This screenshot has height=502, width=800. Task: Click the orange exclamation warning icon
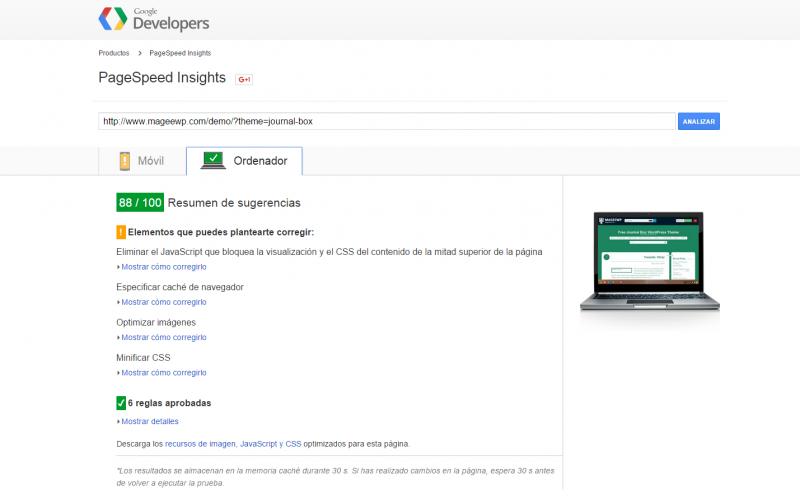[x=121, y=232]
